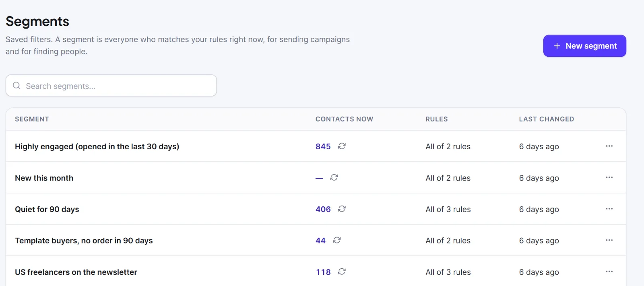Open Template buyers, no order in 90 days
This screenshot has height=286, width=644.
tap(84, 241)
